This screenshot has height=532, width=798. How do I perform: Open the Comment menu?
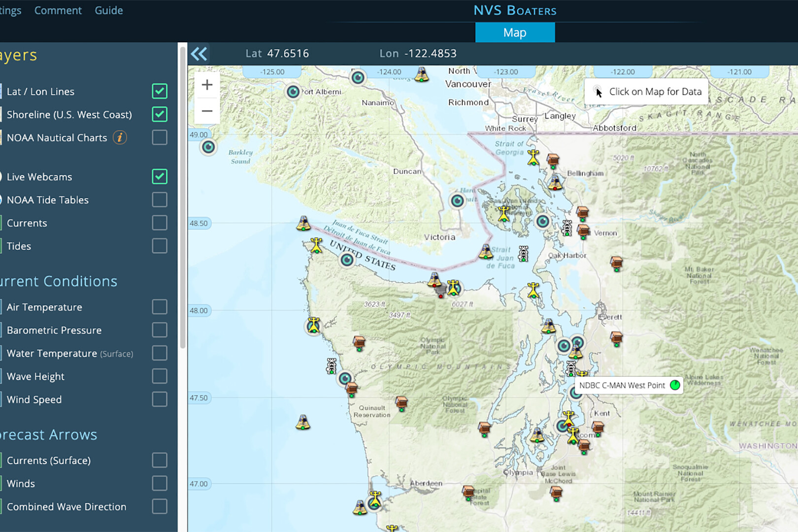coord(58,10)
